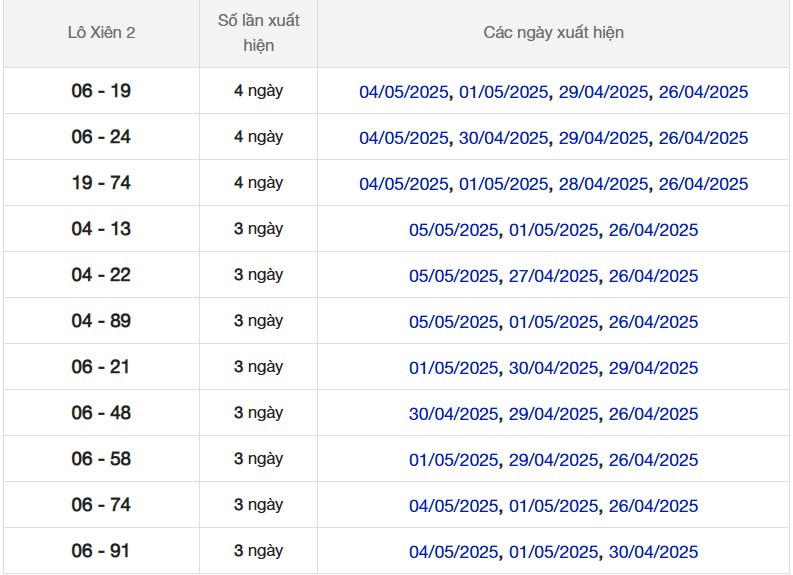Click the 04 - 22 pair cell
Image resolution: width=793 pixels, height=575 pixels.
pyautogui.click(x=101, y=275)
